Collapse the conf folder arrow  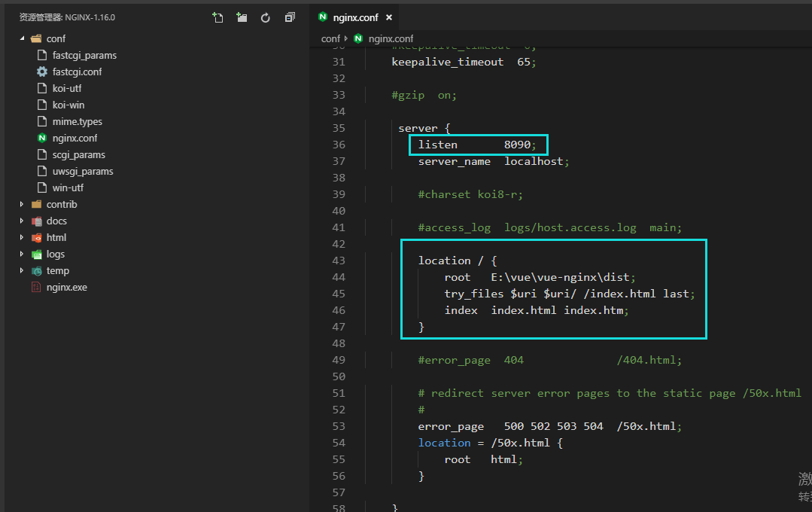point(22,38)
